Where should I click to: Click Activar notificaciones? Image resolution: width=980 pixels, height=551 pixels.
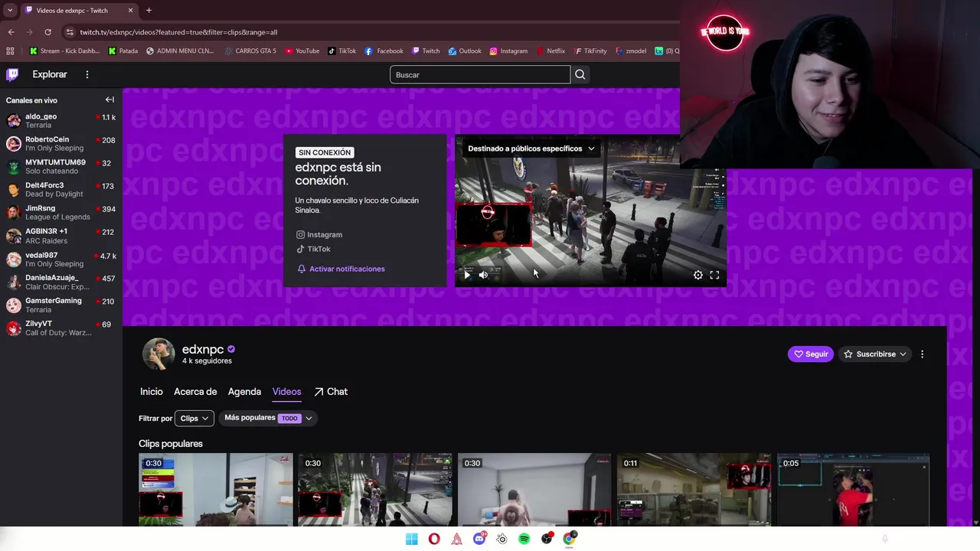tap(341, 269)
